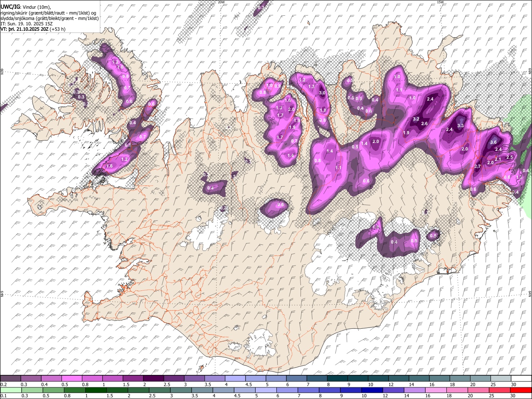Viewport: 532px width, 399px height.
Task: Click the light violet 14 rain legend swatch
Action: 414,390
